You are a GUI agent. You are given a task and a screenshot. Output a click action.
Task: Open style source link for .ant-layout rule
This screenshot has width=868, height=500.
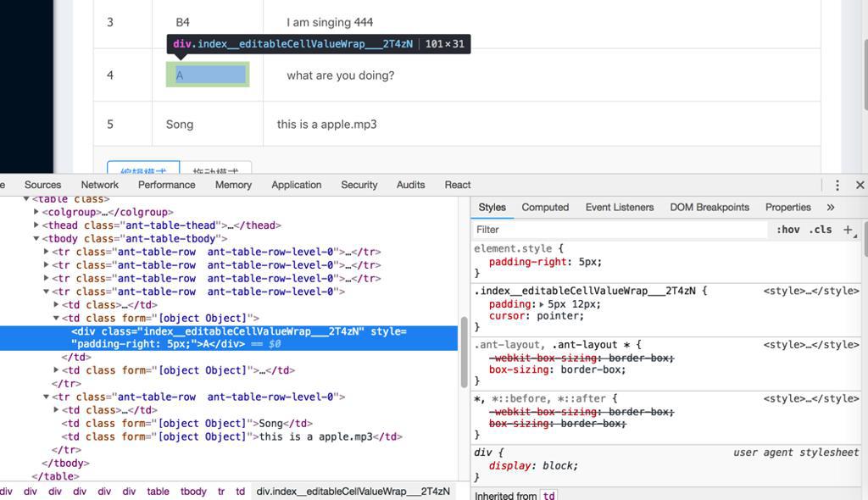pos(811,344)
